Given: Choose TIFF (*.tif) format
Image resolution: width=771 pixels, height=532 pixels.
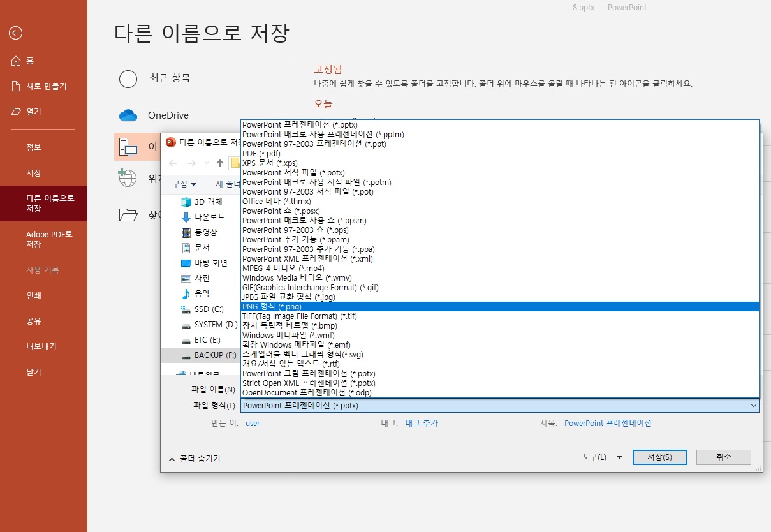Looking at the screenshot, I should (x=499, y=316).
